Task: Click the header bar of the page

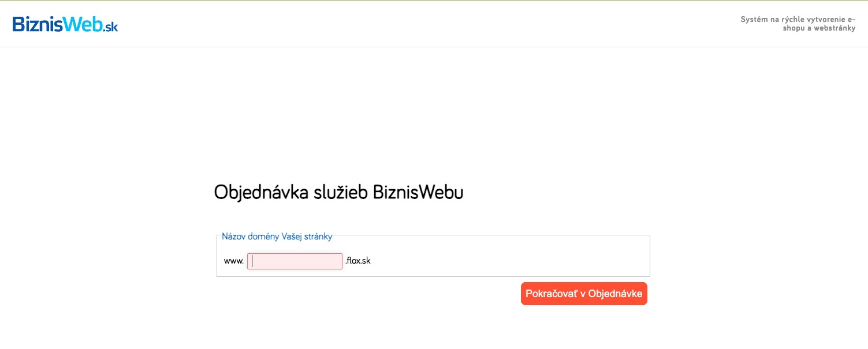Action: click(433, 23)
